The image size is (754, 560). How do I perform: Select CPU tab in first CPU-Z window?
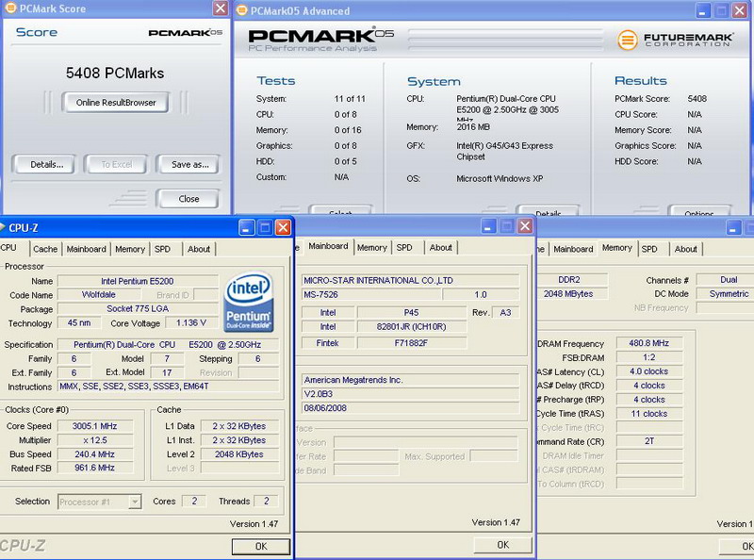point(10,248)
